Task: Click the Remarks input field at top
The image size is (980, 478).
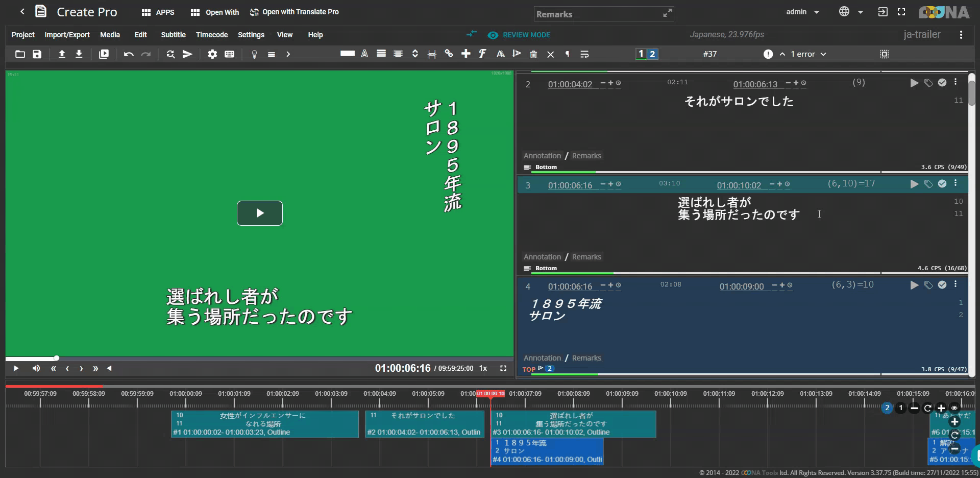Action: click(597, 14)
